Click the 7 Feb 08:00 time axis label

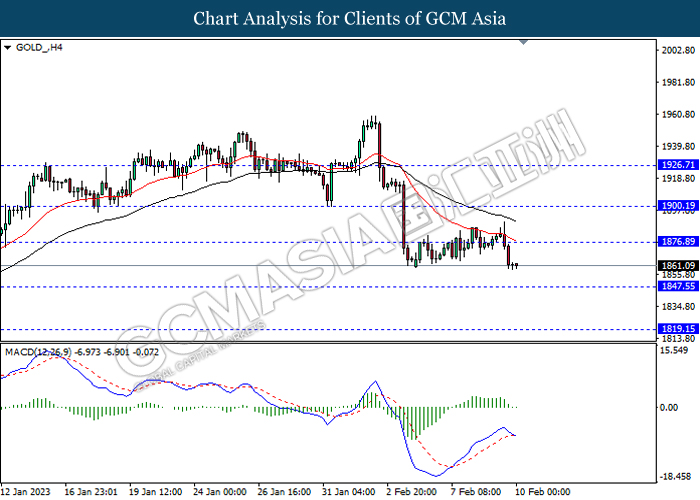coord(476,492)
